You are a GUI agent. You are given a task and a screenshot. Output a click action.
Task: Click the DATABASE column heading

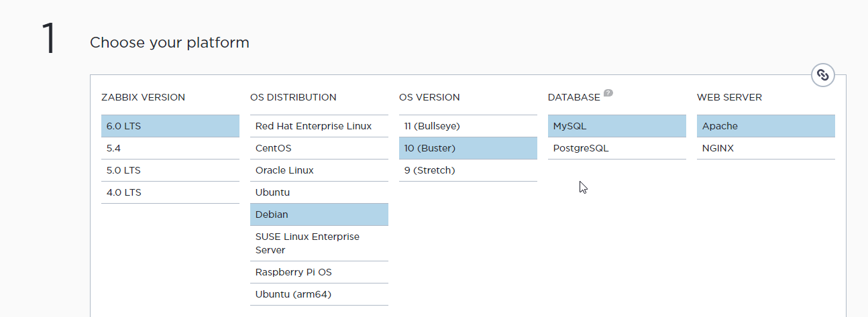pos(574,97)
